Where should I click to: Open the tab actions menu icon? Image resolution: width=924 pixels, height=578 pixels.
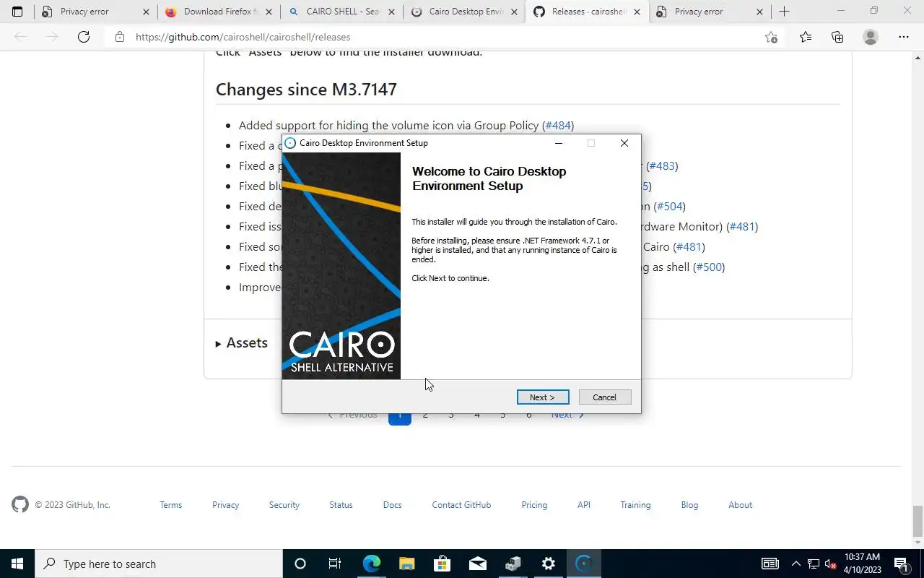[17, 12]
